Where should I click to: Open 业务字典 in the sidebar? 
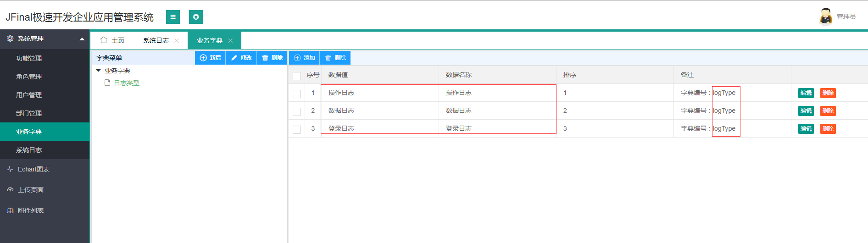click(x=45, y=132)
